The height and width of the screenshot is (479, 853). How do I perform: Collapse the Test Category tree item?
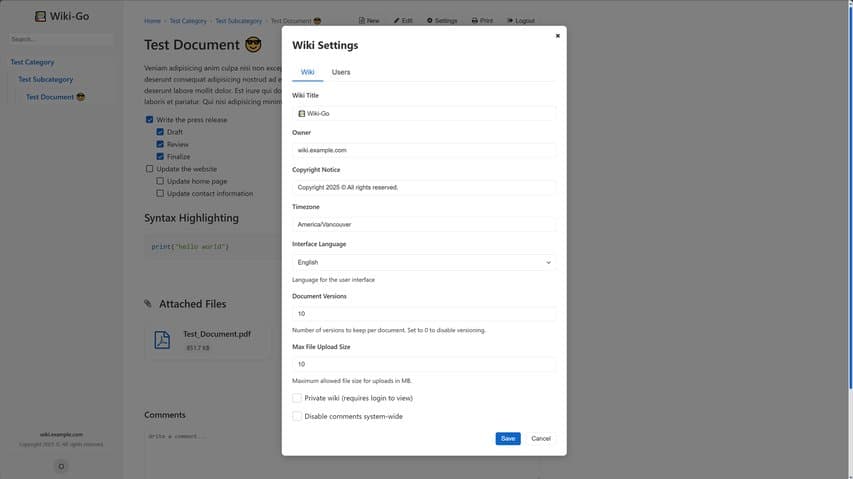(x=32, y=62)
